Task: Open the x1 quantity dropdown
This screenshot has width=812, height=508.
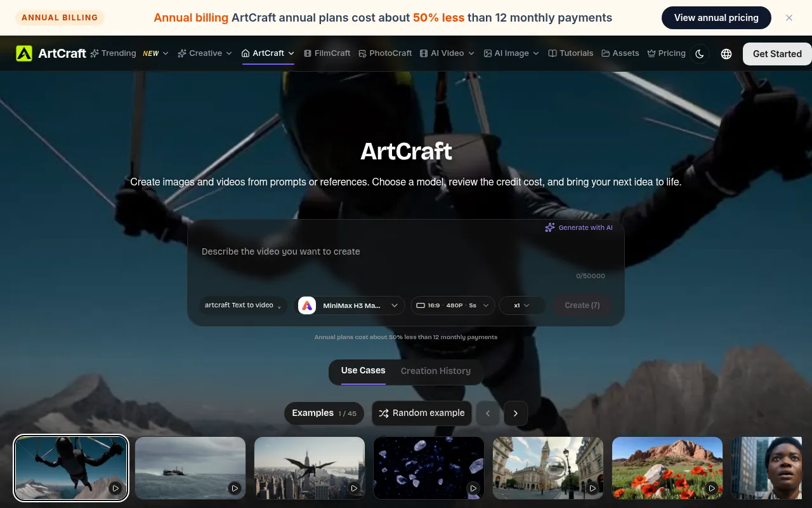Action: point(522,305)
